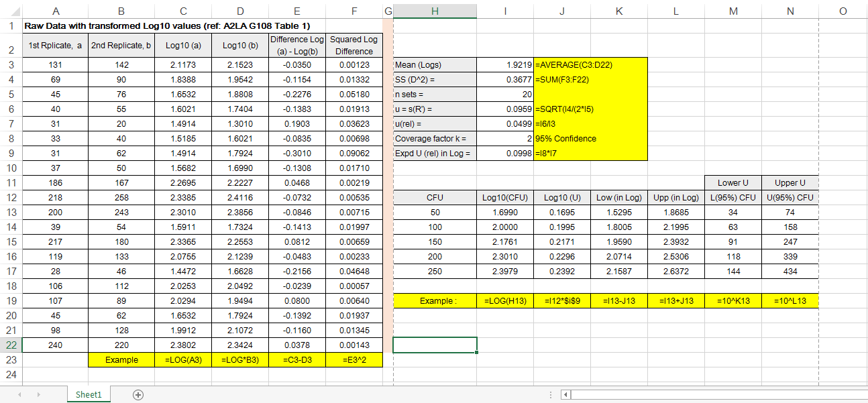Click the 'Squared Log Difference' column header cell

click(354, 46)
